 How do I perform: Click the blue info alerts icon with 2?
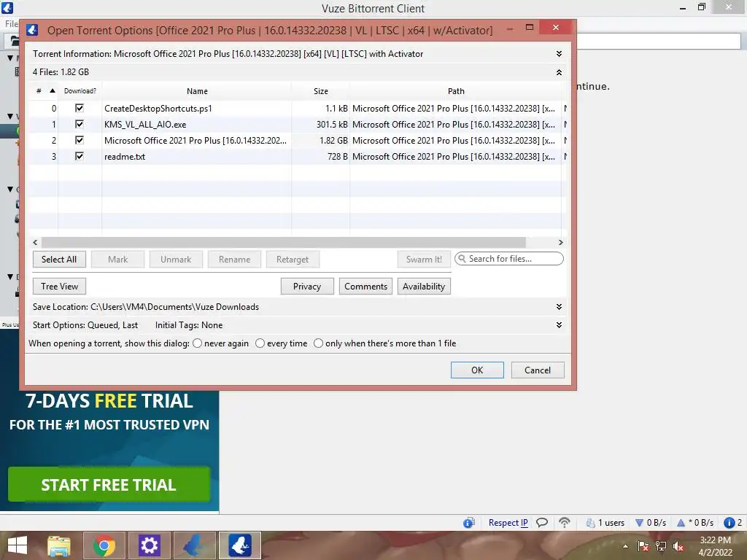tap(729, 523)
